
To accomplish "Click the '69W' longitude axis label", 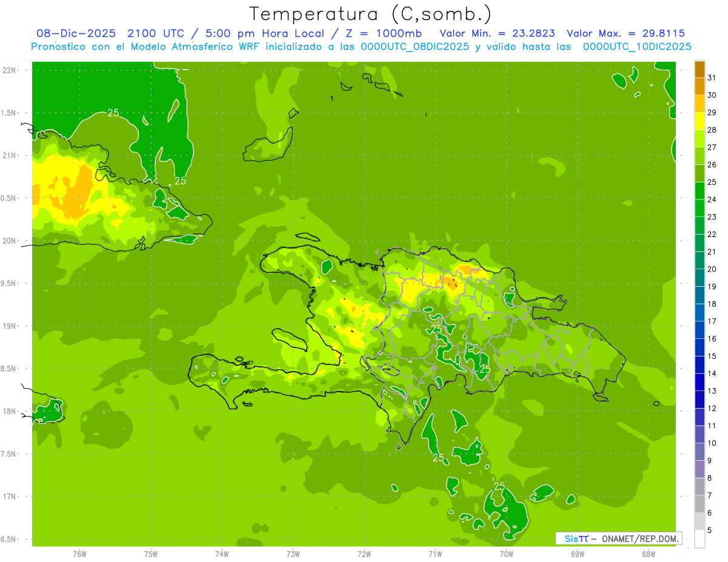I will (578, 554).
